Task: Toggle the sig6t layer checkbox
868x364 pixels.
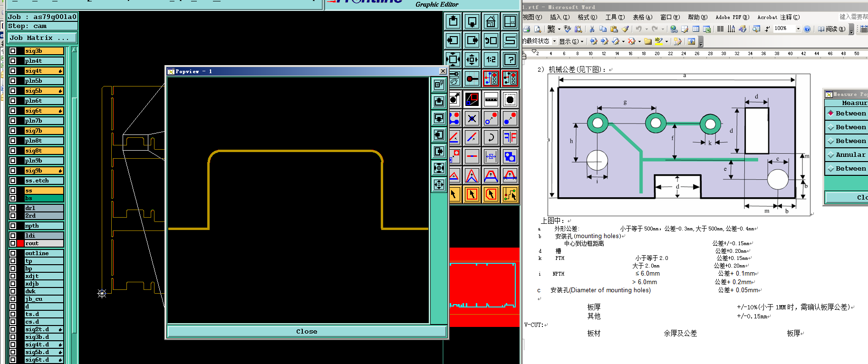Action: click(x=13, y=111)
